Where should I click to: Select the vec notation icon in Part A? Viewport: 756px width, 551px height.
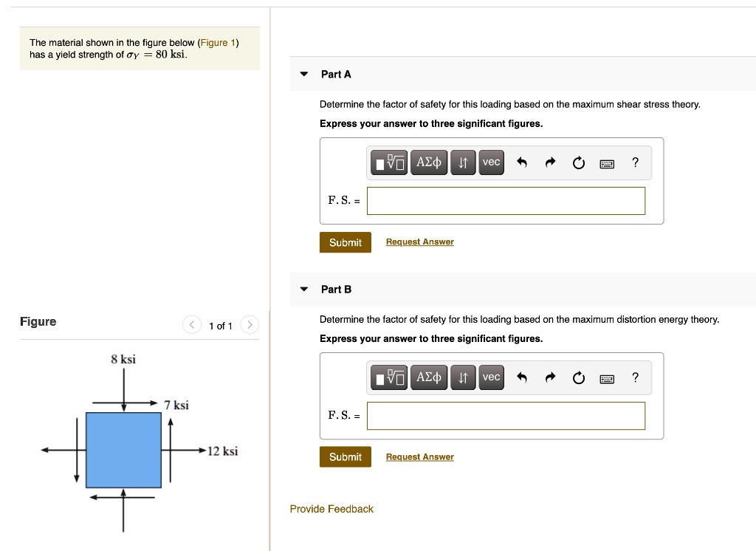[491, 162]
